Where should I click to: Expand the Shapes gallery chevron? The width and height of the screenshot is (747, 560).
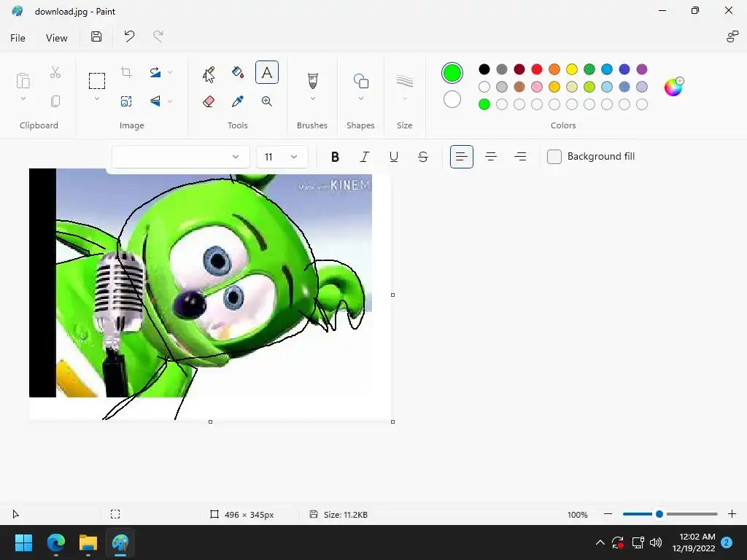[360, 98]
